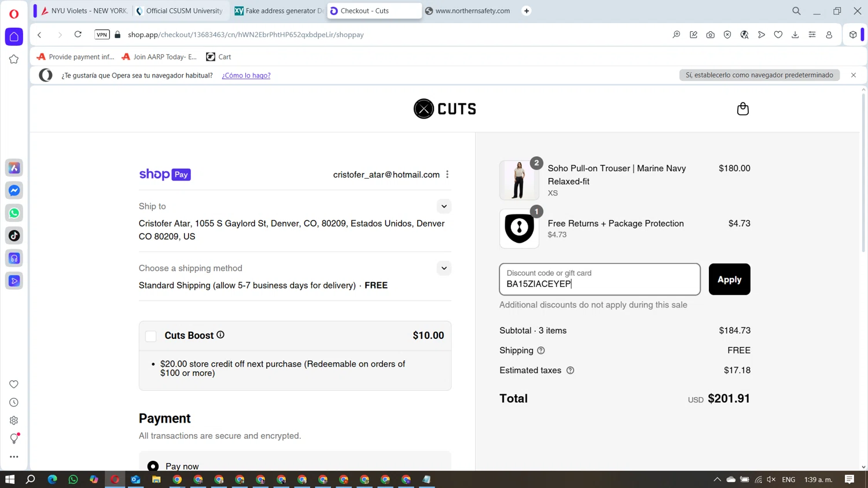Open a new browser tab
Image resolution: width=868 pixels, height=488 pixels.
coord(527,11)
